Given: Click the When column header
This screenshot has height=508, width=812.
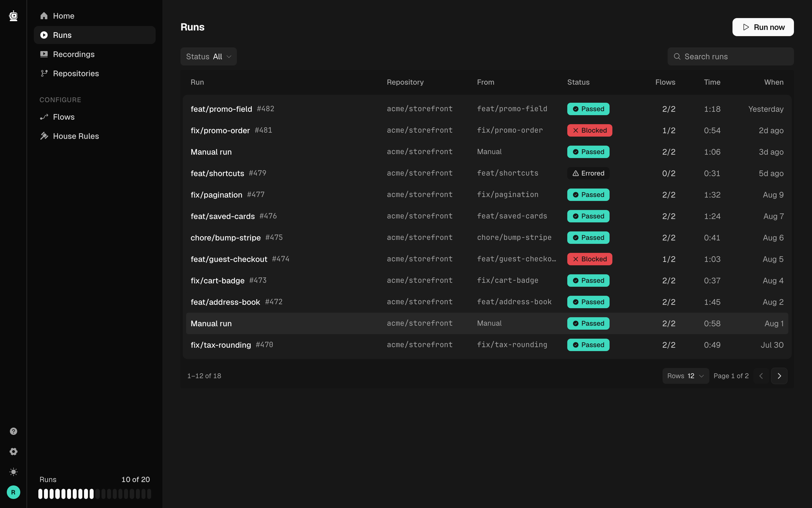Looking at the screenshot, I should pyautogui.click(x=774, y=82).
